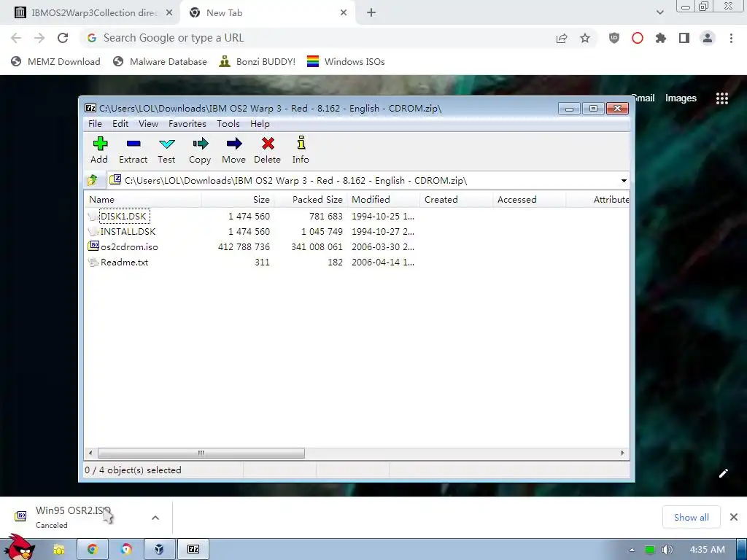
Task: Open the Chrome profile avatar
Action: [x=708, y=38]
